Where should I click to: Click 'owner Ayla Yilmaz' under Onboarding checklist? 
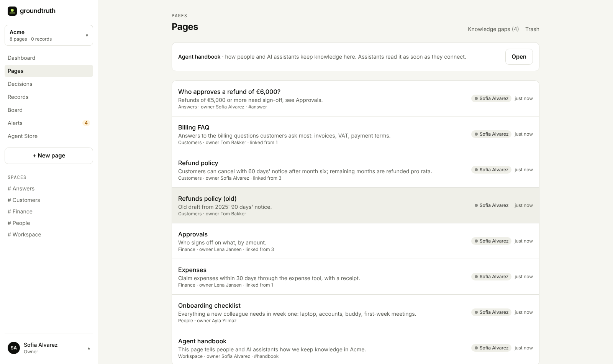pyautogui.click(x=217, y=321)
